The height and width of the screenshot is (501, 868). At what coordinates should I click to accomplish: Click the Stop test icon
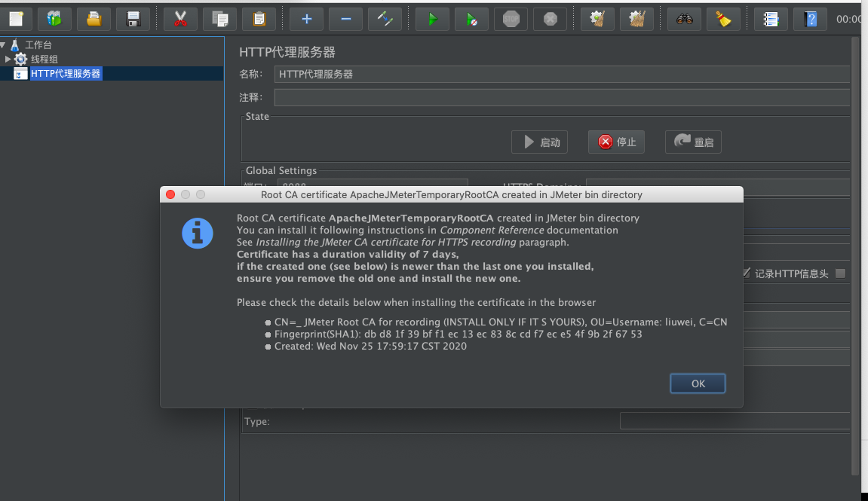tap(511, 19)
